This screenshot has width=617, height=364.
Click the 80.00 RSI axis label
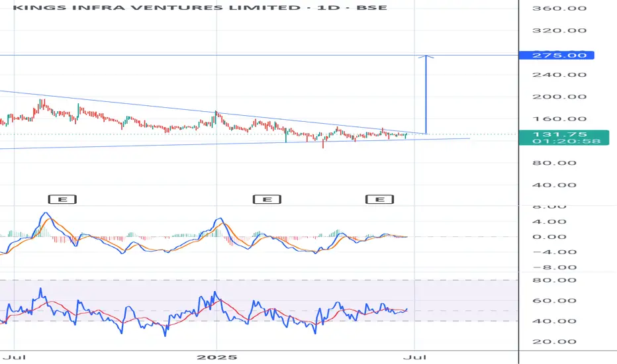tap(554, 280)
